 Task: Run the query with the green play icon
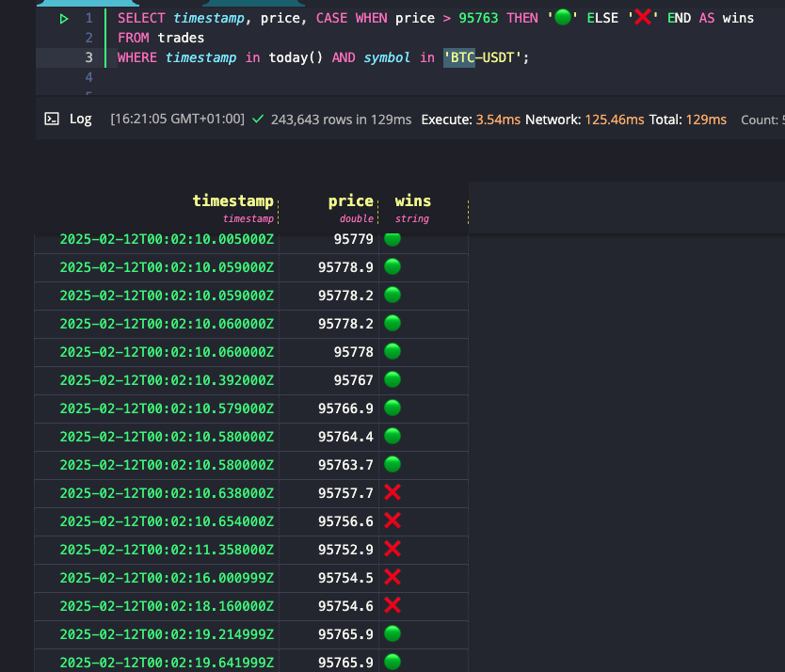[x=64, y=19]
